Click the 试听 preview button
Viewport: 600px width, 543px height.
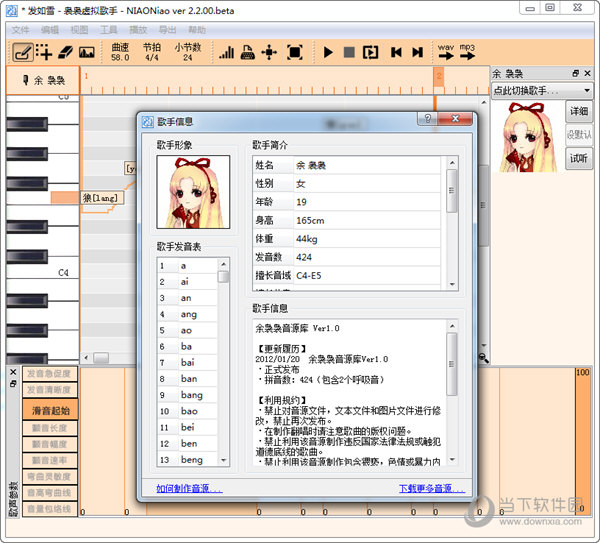pyautogui.click(x=579, y=158)
